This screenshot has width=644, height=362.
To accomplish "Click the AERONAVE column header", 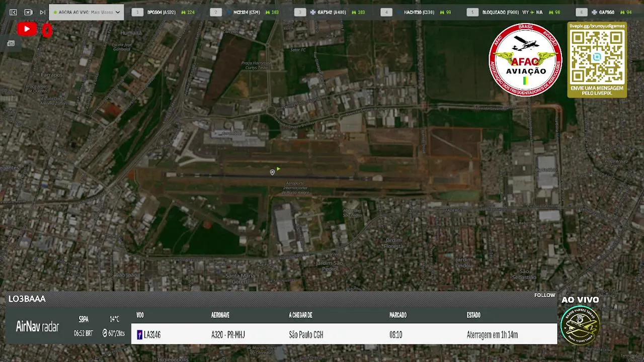I will pos(220,315).
